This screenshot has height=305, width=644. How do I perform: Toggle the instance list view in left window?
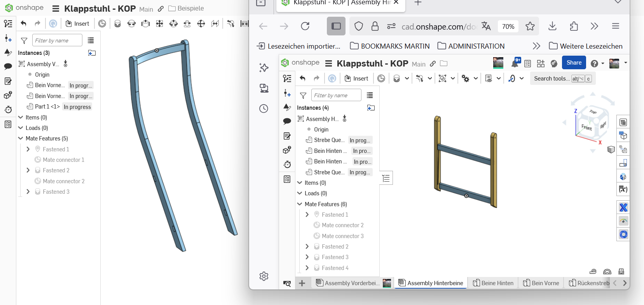[91, 40]
